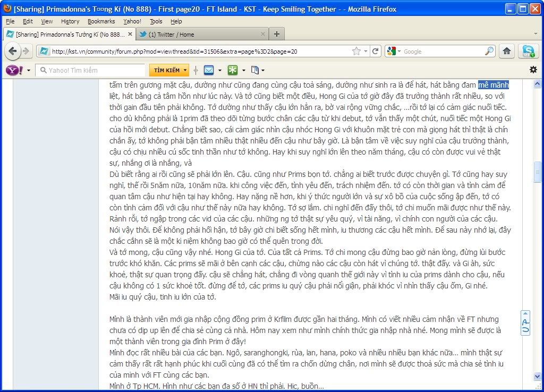The width and height of the screenshot is (544, 392).
Task: Switch to the Primadonna's Tương Kí tab
Action: pyautogui.click(x=70, y=35)
